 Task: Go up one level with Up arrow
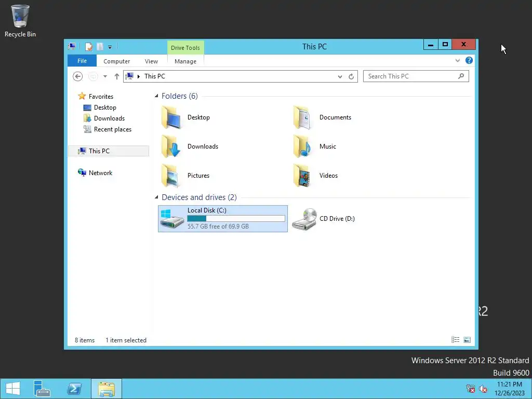[117, 76]
